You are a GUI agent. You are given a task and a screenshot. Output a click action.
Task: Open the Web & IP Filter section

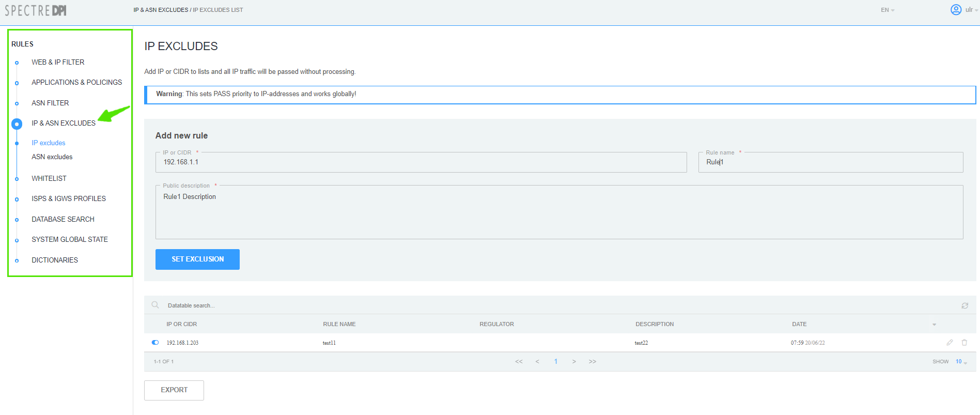coord(58,62)
